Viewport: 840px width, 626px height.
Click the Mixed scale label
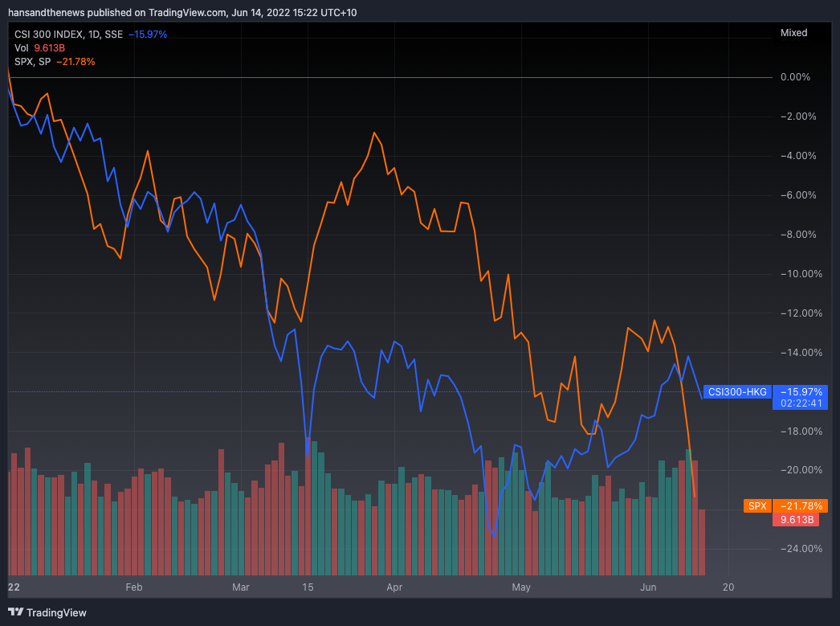[793, 33]
